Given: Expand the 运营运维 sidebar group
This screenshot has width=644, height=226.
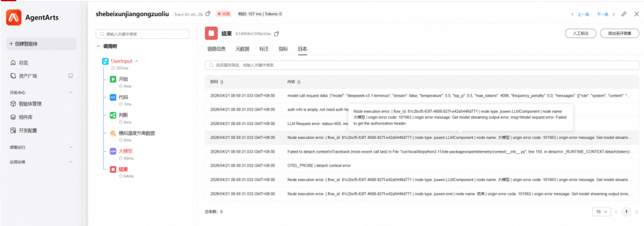Looking at the screenshot, I should click(70, 162).
